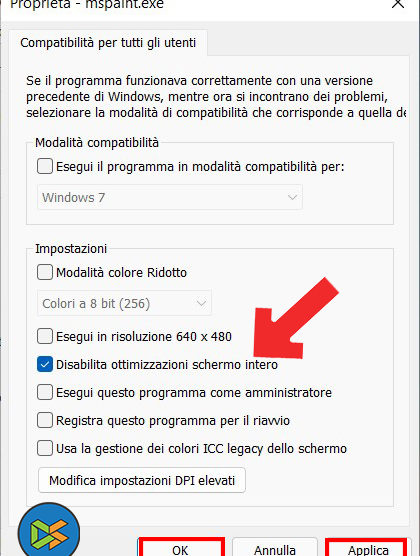The width and height of the screenshot is (420, 556).
Task: Uncheck Disabilita ottimizzazioni schermo intero
Action: tap(45, 365)
